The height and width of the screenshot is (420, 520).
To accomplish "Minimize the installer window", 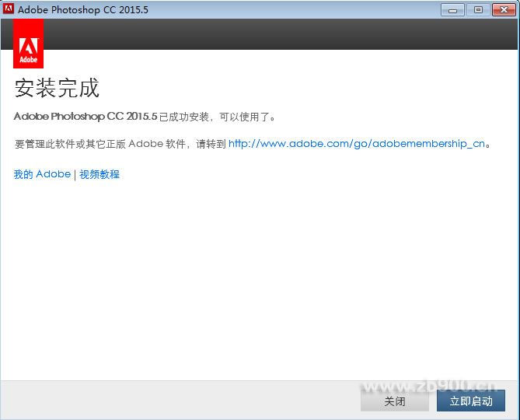I will [452, 10].
